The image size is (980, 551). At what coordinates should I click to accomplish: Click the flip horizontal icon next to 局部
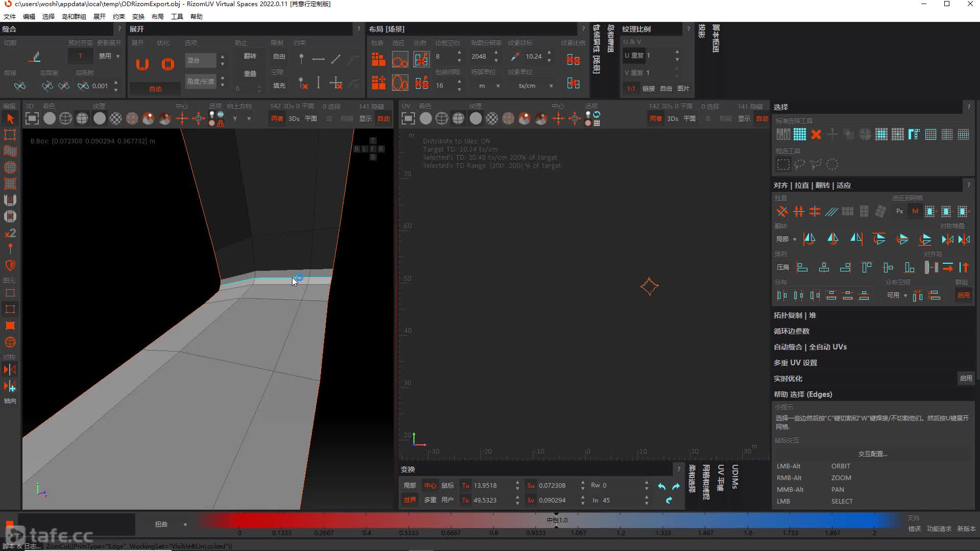[x=810, y=239]
